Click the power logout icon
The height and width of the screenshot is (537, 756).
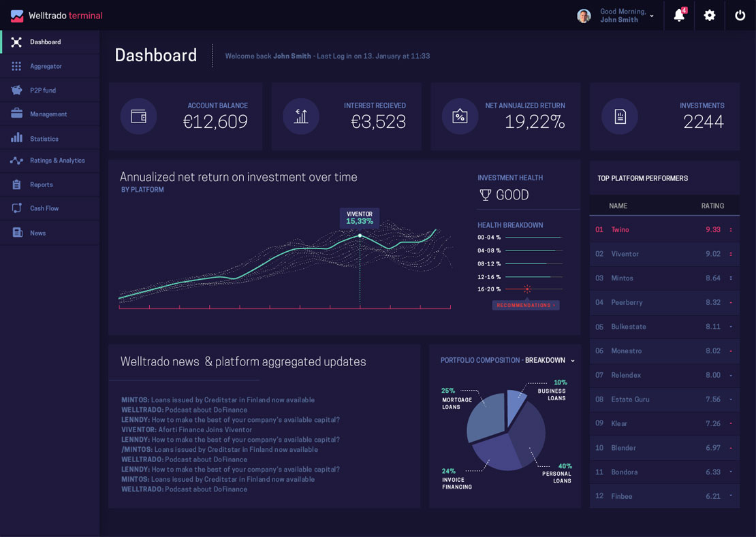pyautogui.click(x=740, y=16)
